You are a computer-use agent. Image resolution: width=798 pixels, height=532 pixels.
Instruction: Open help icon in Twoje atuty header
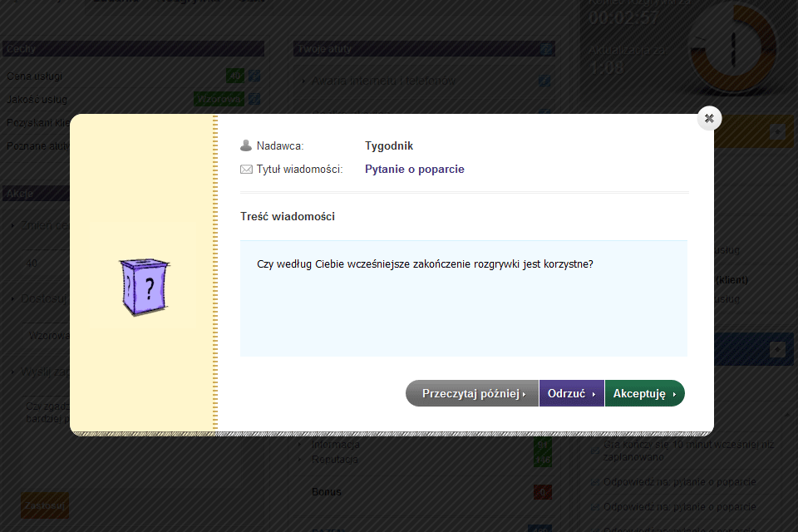546,49
